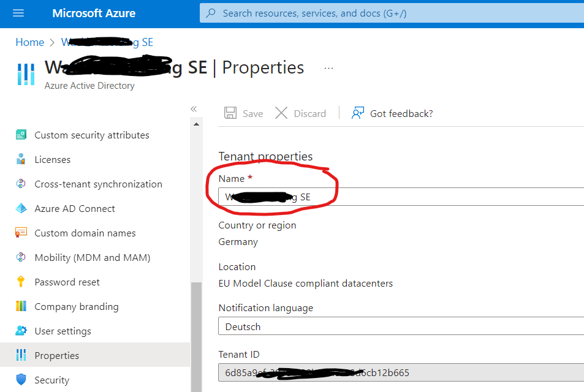This screenshot has height=392, width=584.
Task: Collapse the sidebar with double chevron
Action: (193, 109)
